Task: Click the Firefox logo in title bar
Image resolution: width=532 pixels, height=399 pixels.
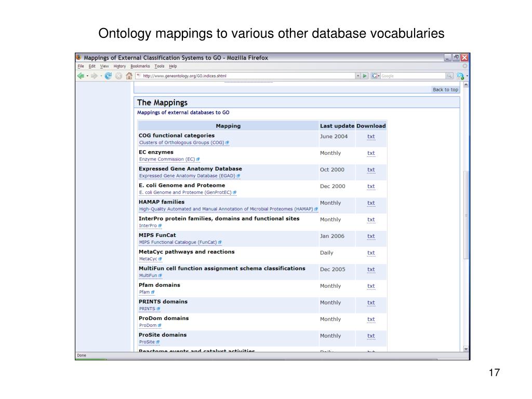Action: [x=79, y=57]
